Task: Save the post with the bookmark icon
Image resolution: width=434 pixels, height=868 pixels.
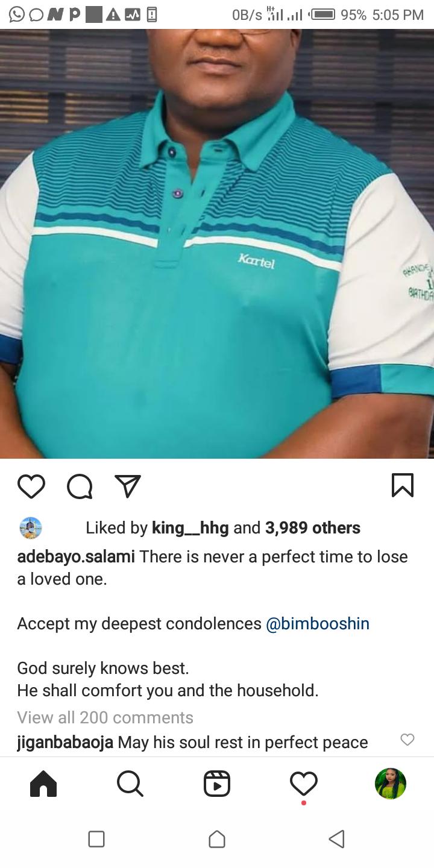Action: (403, 485)
